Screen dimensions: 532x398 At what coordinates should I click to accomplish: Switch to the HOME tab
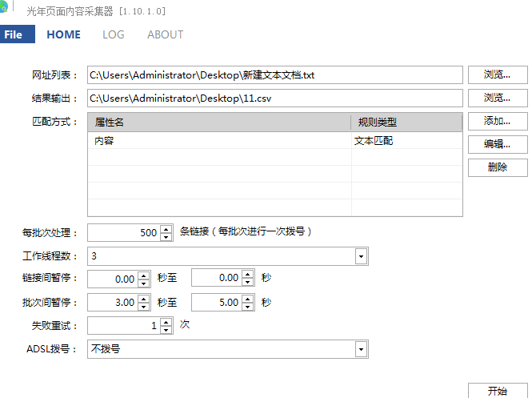[x=63, y=34]
